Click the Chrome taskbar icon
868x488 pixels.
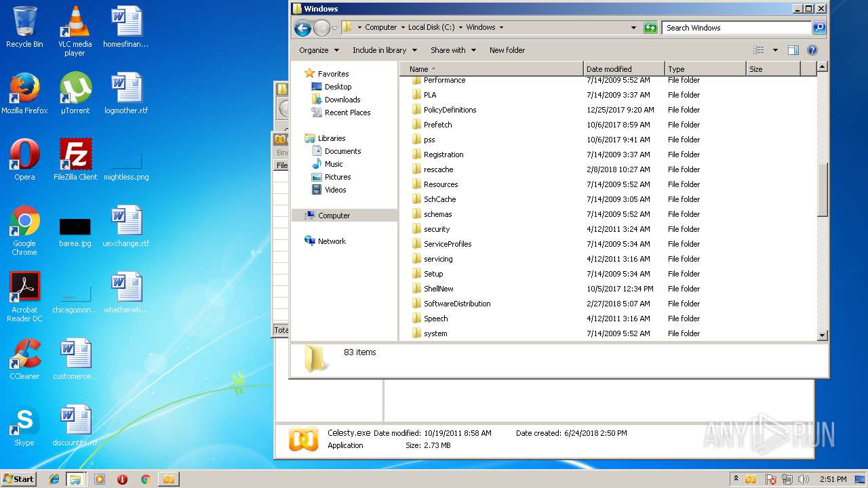point(145,479)
